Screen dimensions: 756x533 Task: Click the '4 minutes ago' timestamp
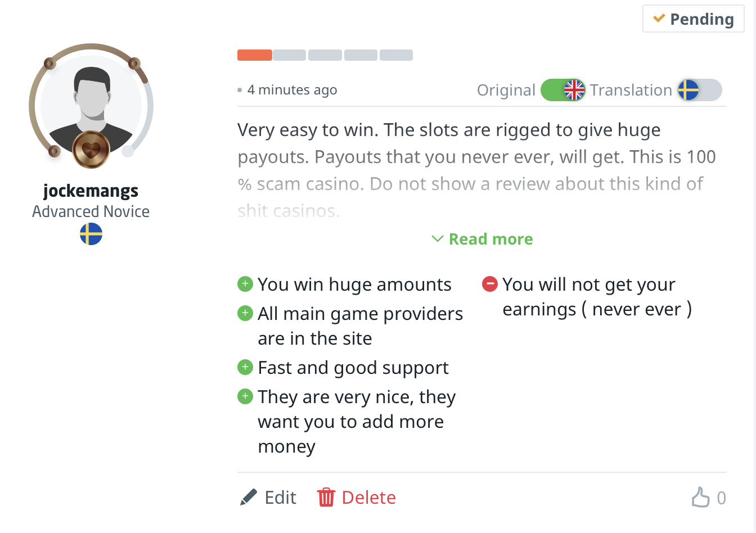coord(292,90)
